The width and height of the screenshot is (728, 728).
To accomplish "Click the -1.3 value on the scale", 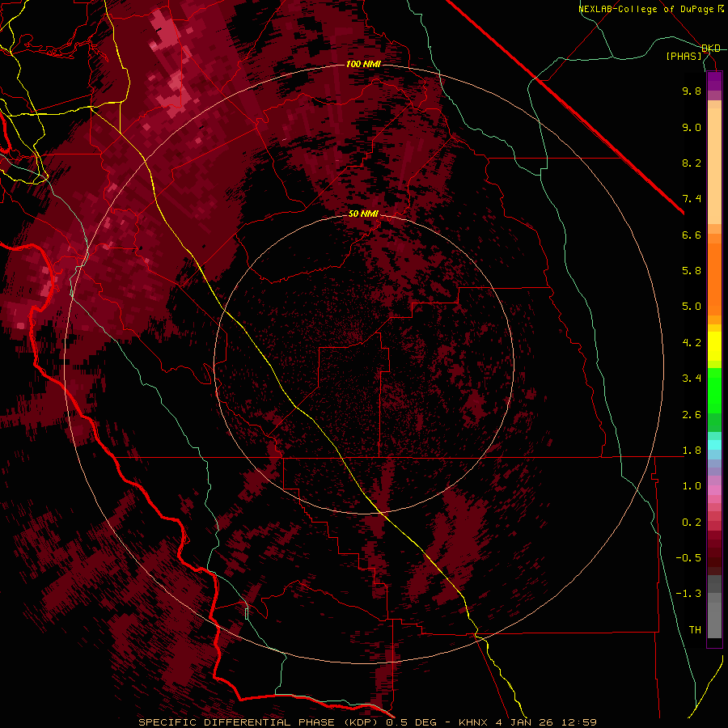I will pos(688,594).
